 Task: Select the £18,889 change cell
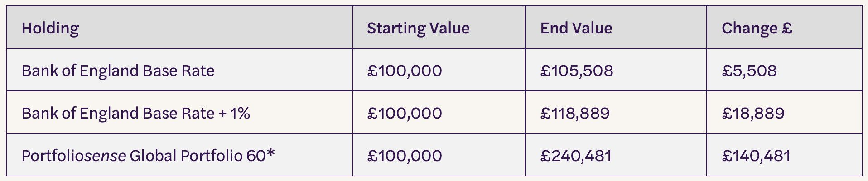point(784,112)
